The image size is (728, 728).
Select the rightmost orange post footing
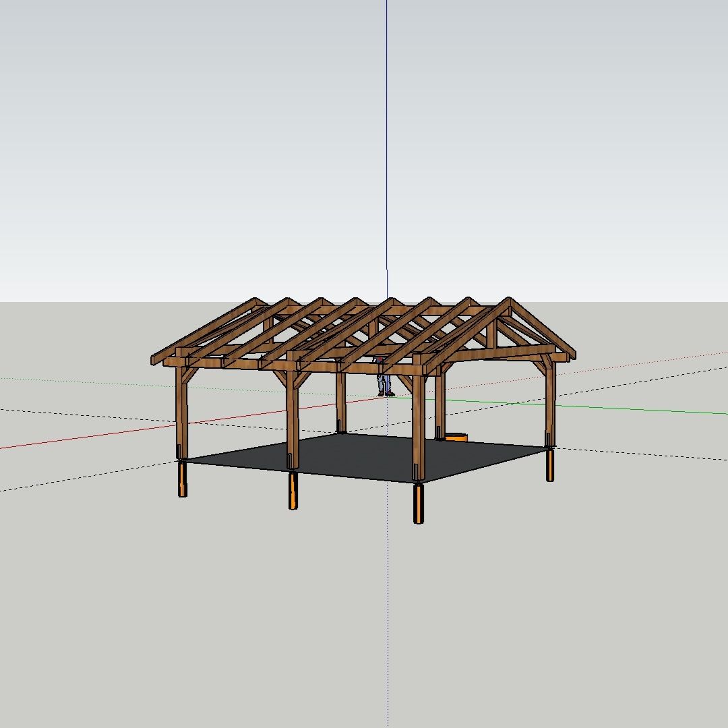[x=550, y=465]
